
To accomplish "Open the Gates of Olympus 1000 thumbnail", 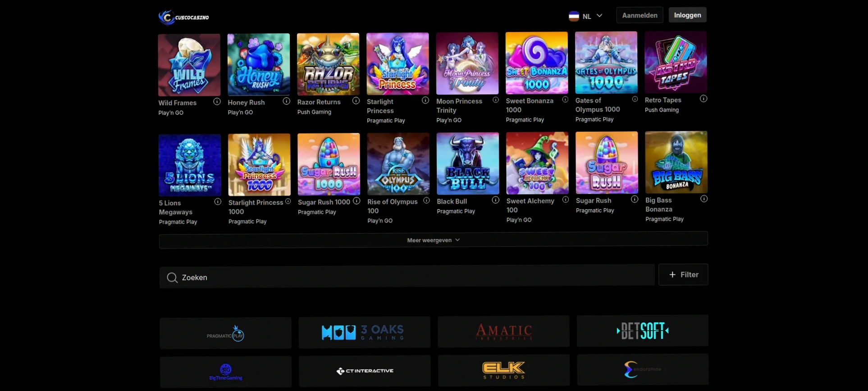I will (606, 62).
